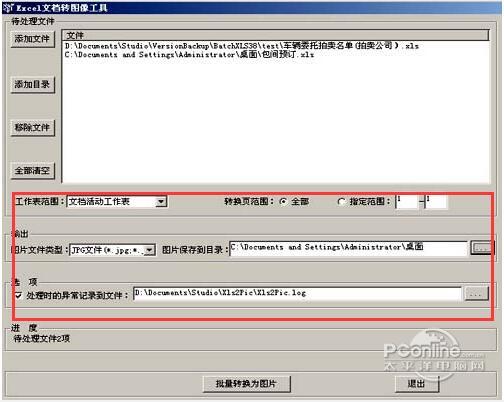Click the 添加目录 (add directory) button
Viewport: 504px width, 402px height.
click(x=32, y=85)
